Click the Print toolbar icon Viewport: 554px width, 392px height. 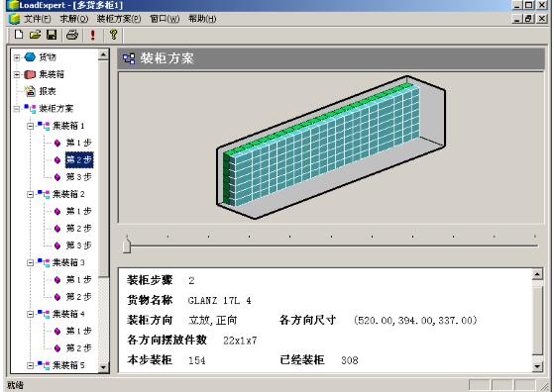point(72,35)
